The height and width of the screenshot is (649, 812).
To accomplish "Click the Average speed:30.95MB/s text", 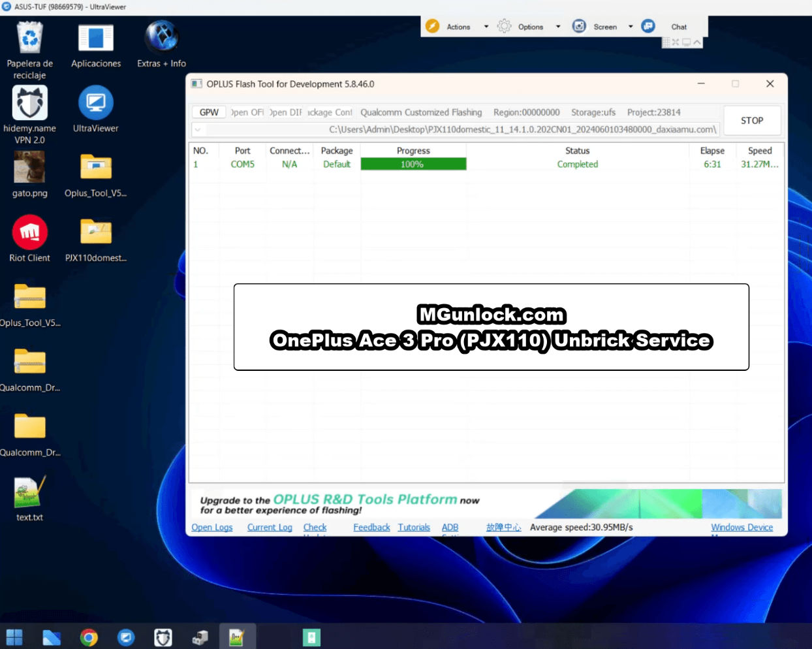I will coord(582,528).
